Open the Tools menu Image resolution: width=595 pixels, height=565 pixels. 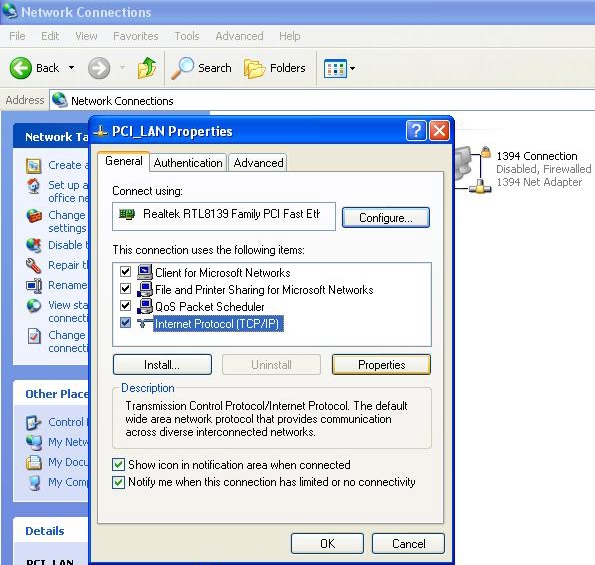coord(187,36)
